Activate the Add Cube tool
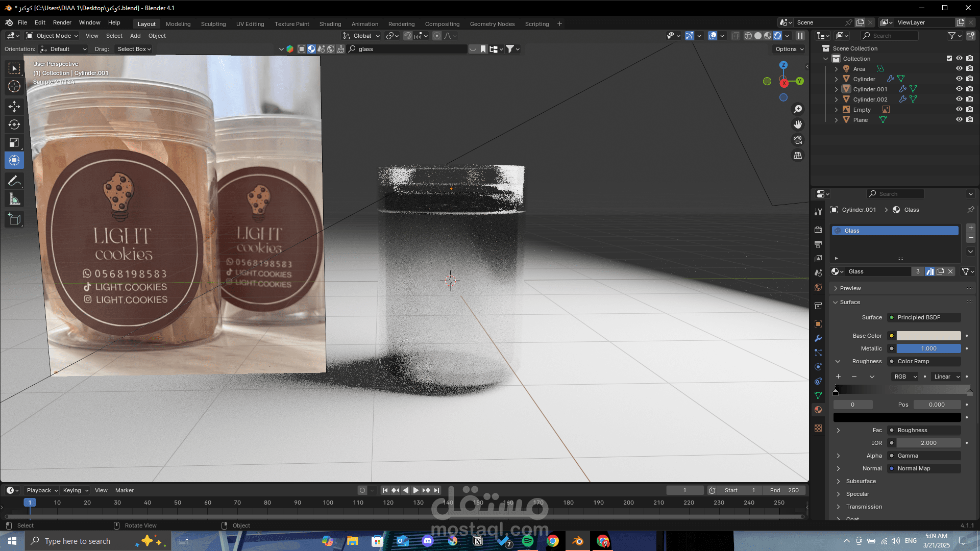980x551 pixels. click(14, 219)
